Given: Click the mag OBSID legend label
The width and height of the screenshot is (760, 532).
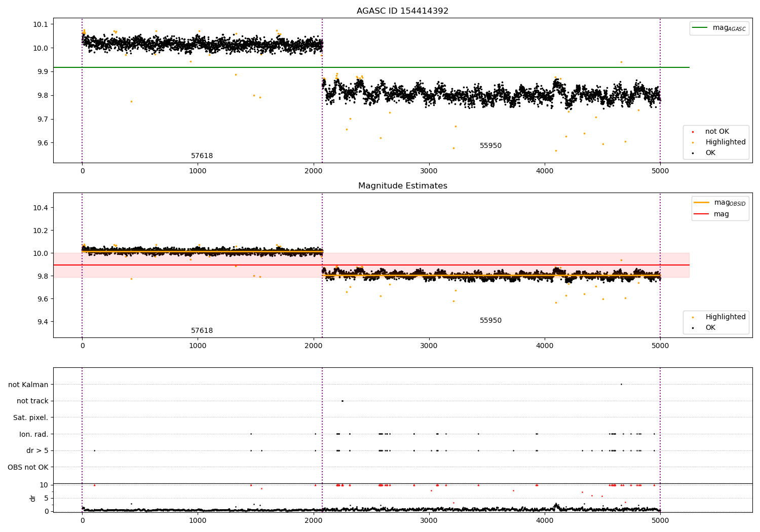Looking at the screenshot, I should (x=730, y=203).
